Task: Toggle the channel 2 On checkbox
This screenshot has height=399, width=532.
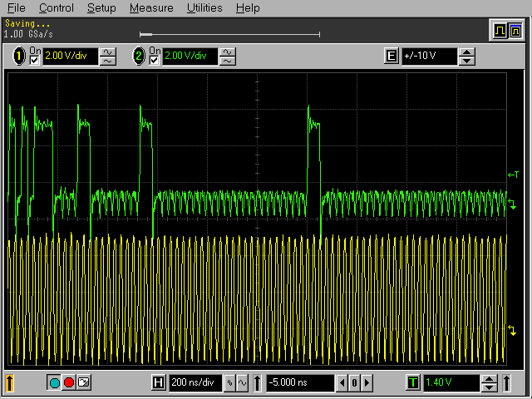Action: 155,61
